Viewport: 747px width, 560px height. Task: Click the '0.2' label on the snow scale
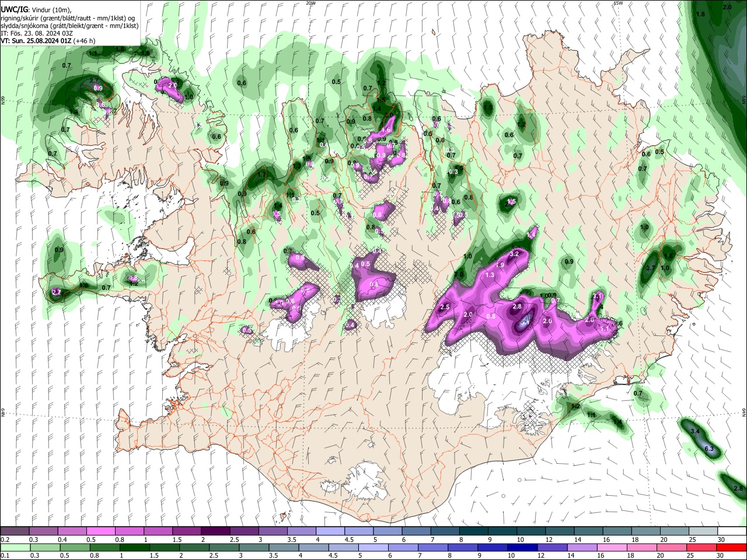5,540
